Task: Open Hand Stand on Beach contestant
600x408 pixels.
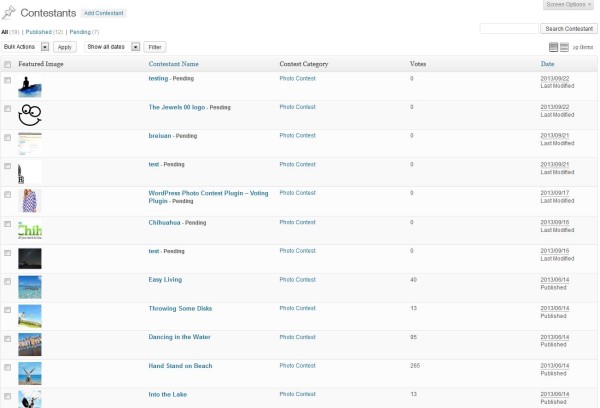Action: click(x=180, y=366)
